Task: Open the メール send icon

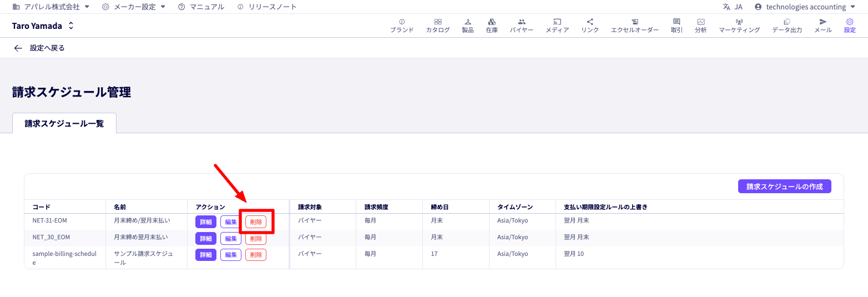Action: [823, 22]
